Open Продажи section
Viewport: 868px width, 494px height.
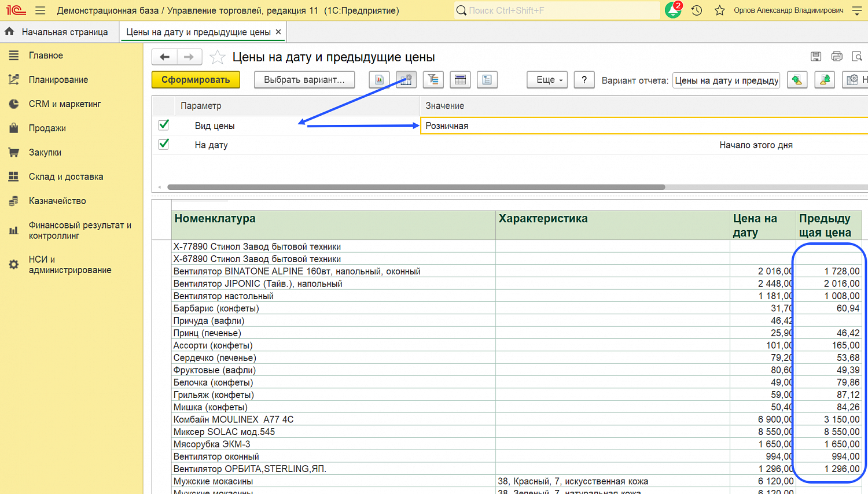pos(47,128)
